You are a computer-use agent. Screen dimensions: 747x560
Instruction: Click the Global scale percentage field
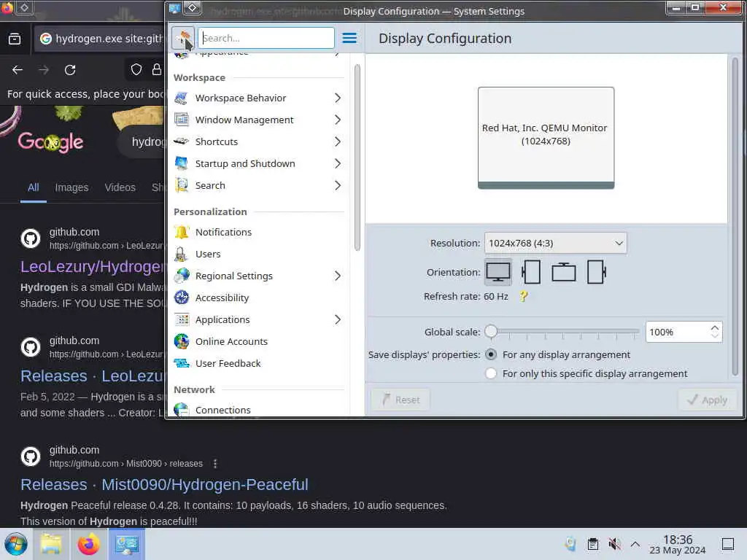coord(677,332)
